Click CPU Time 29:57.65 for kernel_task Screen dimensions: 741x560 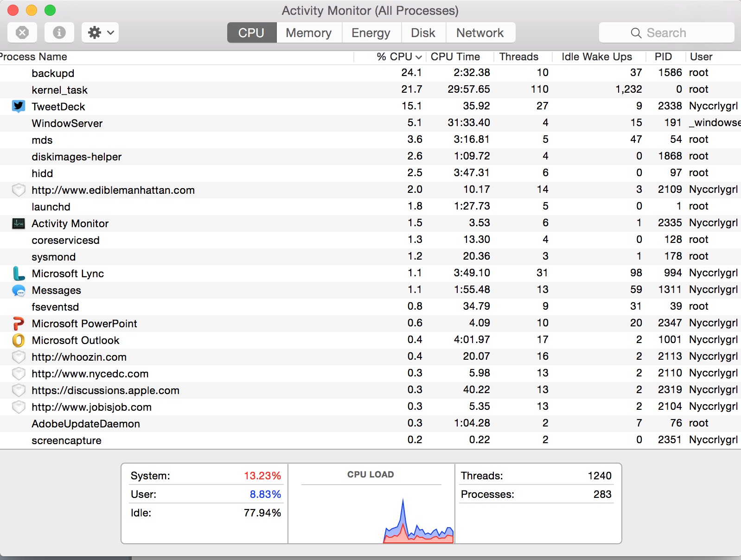[x=469, y=89]
